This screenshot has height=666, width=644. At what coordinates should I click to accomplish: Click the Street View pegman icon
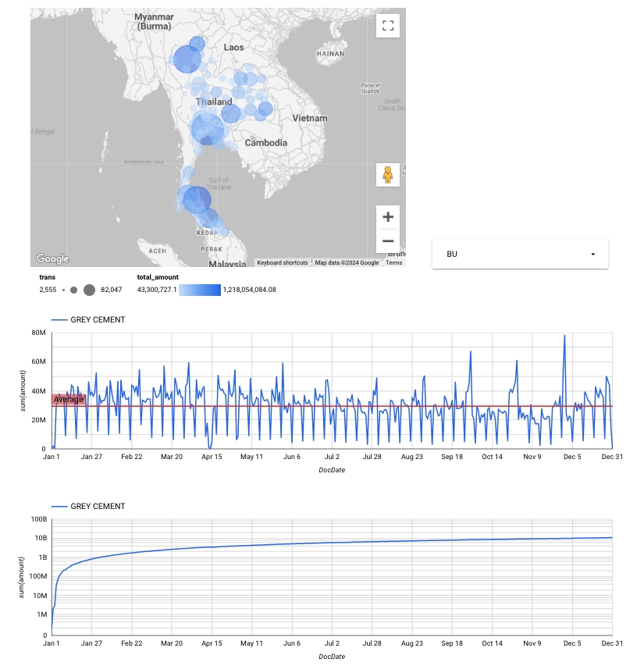click(387, 174)
